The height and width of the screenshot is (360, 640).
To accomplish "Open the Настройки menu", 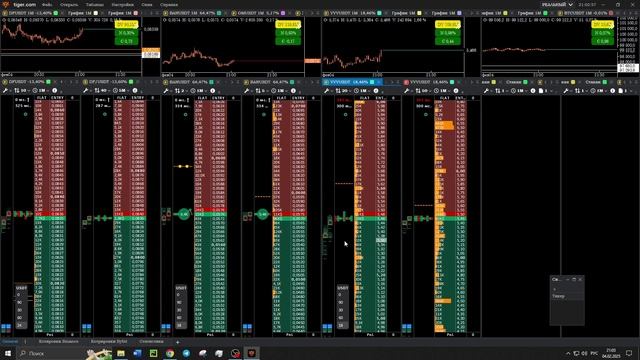I will click(x=122, y=4).
